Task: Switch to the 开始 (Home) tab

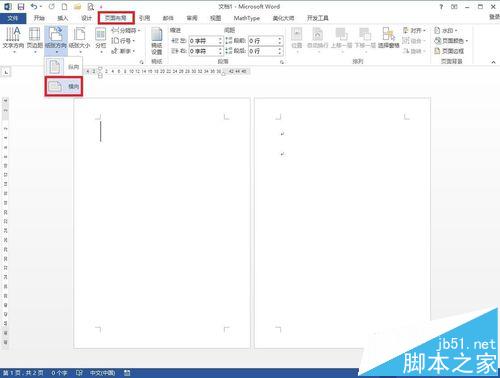Action: (x=39, y=18)
